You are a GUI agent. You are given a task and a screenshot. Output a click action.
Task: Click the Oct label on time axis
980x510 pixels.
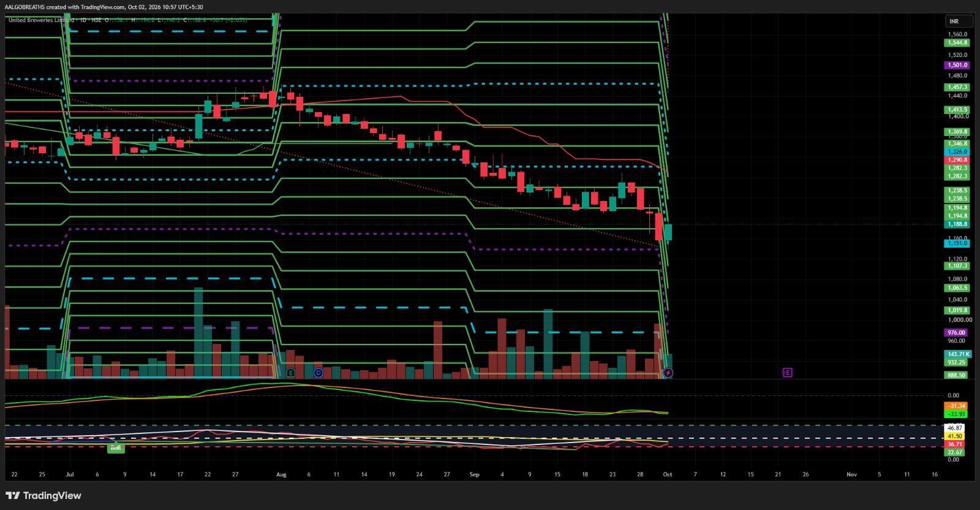[668, 474]
